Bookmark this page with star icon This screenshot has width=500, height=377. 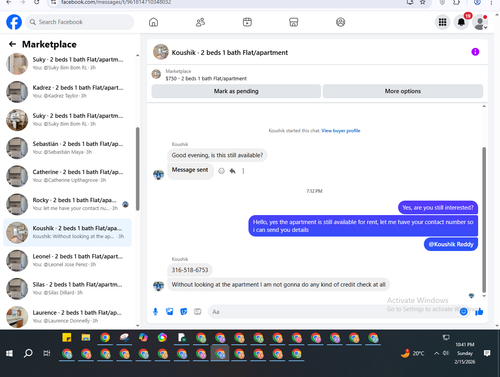click(x=423, y=2)
